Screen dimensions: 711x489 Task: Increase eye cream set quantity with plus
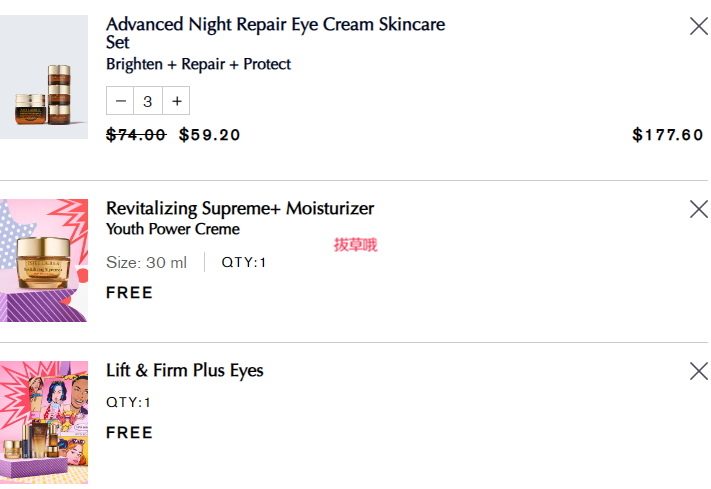[x=176, y=101]
